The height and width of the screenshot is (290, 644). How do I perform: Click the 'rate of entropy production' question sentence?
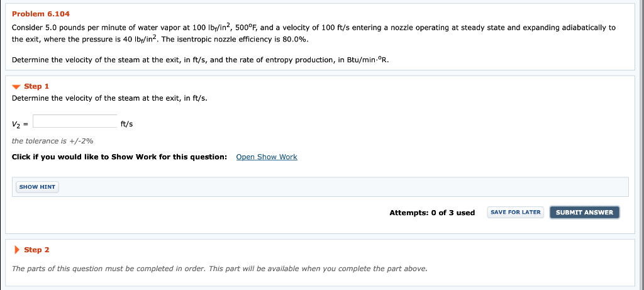point(201,60)
